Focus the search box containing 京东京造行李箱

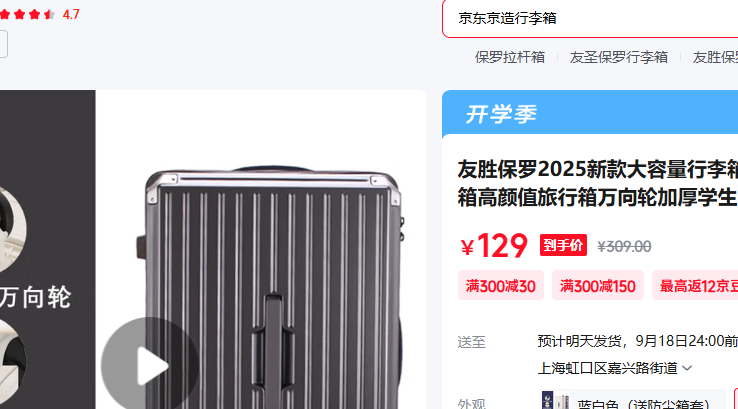(590, 18)
